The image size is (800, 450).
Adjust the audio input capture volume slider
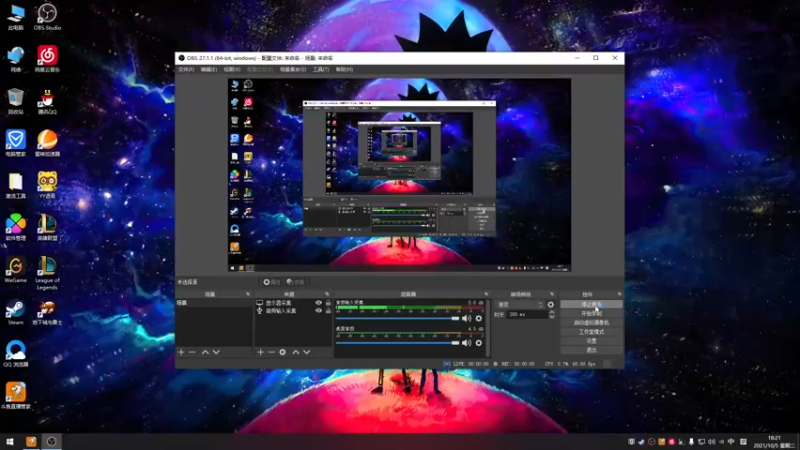397,318
